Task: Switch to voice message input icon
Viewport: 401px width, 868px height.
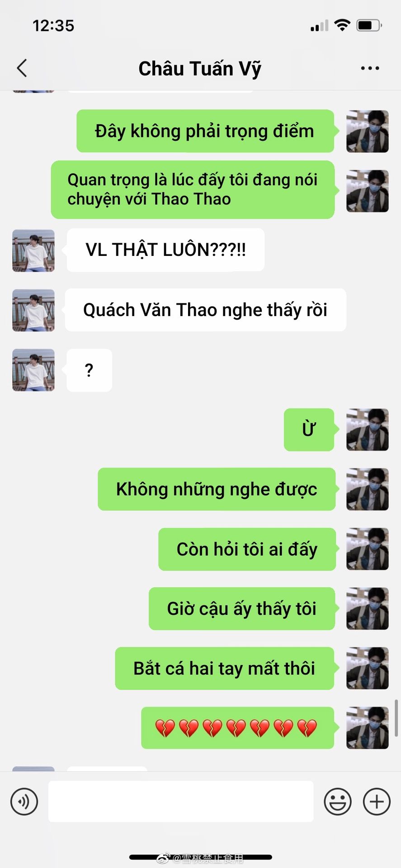Action: pyautogui.click(x=24, y=802)
